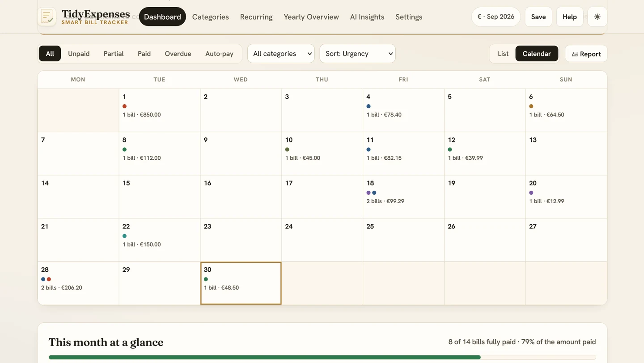The image size is (644, 363).
Task: Open the Settings tab
Action: (x=409, y=17)
